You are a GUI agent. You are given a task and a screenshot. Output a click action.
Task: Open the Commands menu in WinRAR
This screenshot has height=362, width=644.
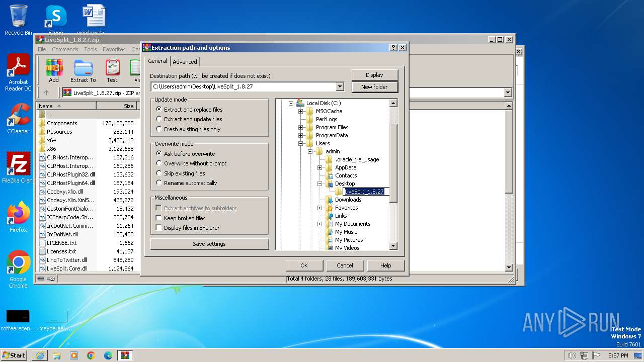coord(65,49)
